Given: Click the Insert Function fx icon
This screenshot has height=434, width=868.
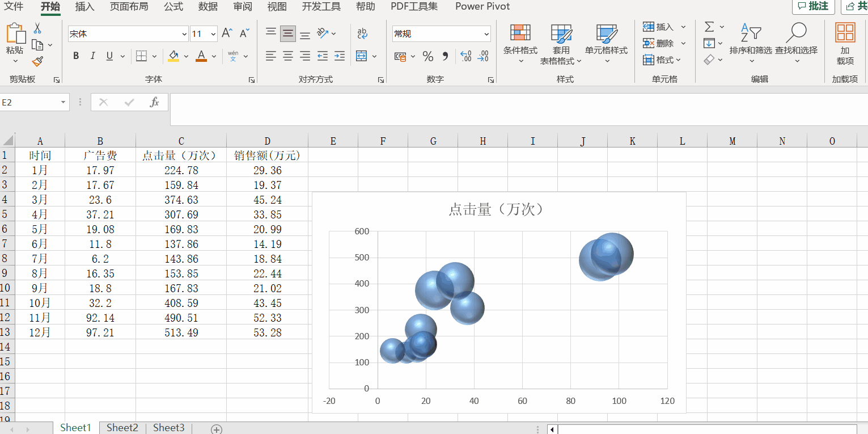Looking at the screenshot, I should tap(154, 102).
